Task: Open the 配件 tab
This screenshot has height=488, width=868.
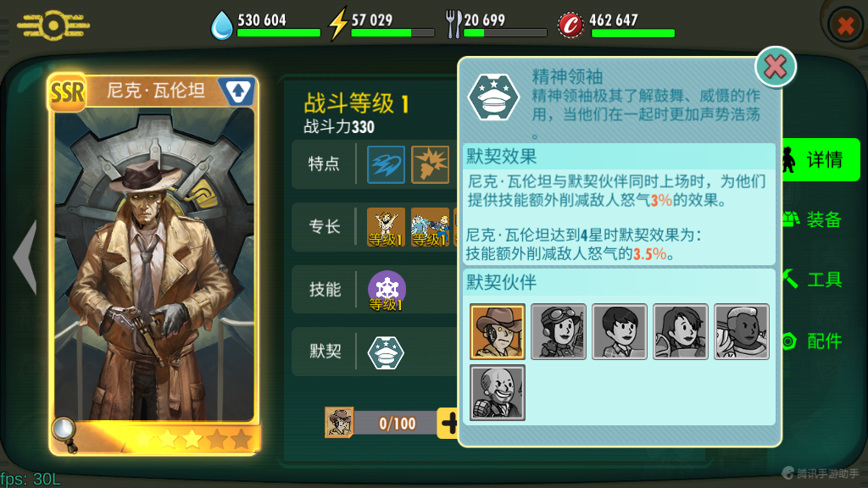Action: 813,341
